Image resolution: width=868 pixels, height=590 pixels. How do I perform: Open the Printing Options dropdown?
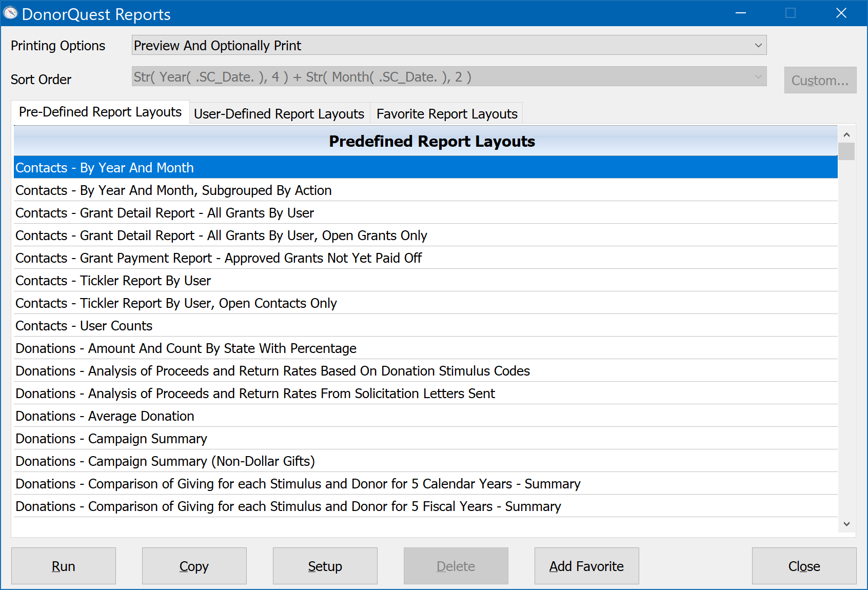click(x=449, y=45)
